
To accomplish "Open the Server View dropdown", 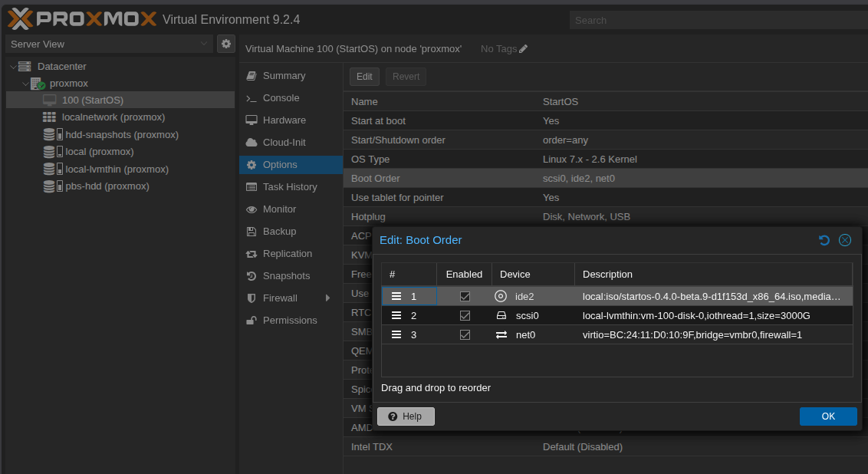I will [x=109, y=44].
